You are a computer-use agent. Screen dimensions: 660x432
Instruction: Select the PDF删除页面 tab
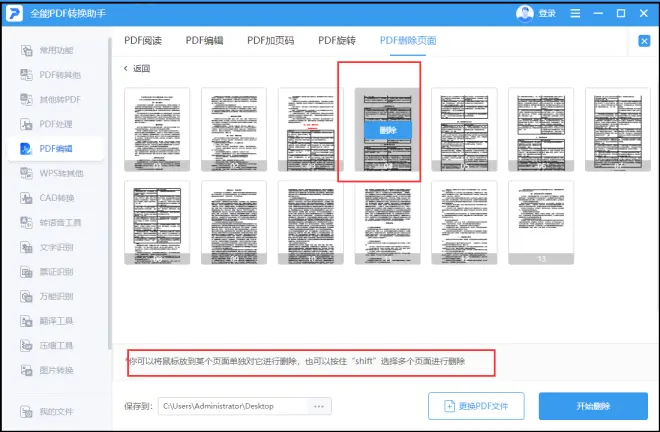408,40
